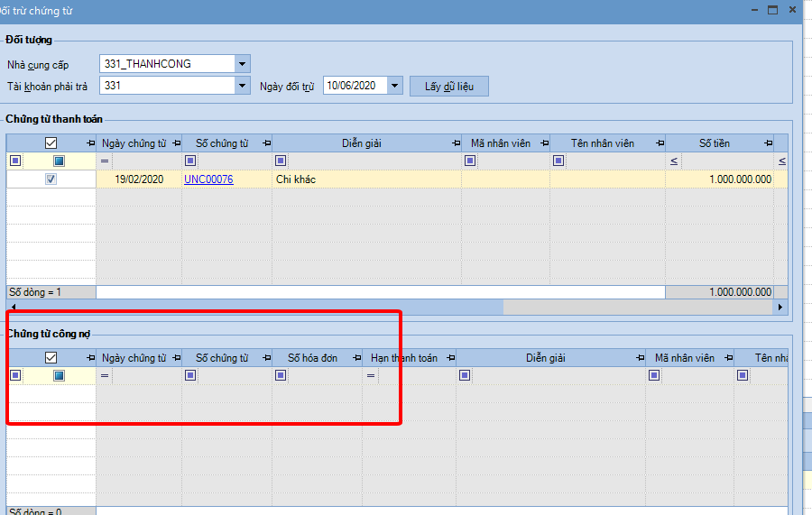Click filter-row selector icon in payment grid
The image size is (812, 515).
coord(15,161)
